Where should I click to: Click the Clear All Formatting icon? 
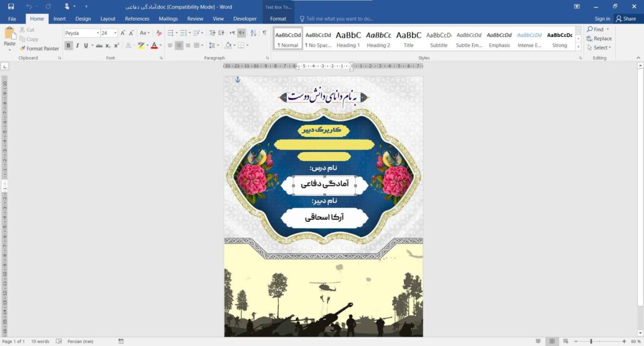159,33
